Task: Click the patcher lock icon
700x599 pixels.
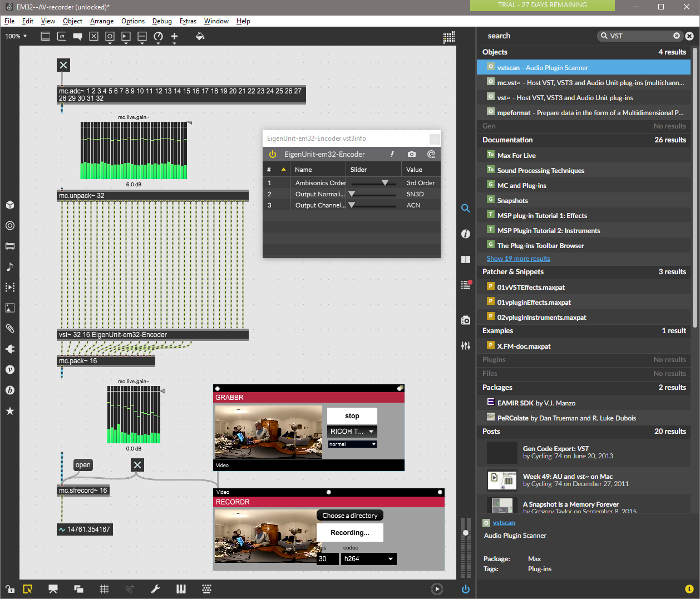Action: tap(9, 589)
